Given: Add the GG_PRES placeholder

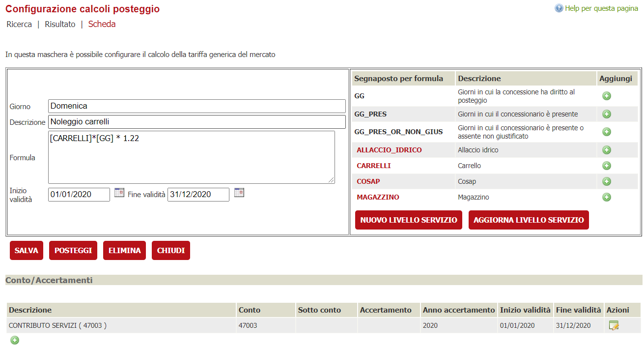Looking at the screenshot, I should click(x=606, y=114).
